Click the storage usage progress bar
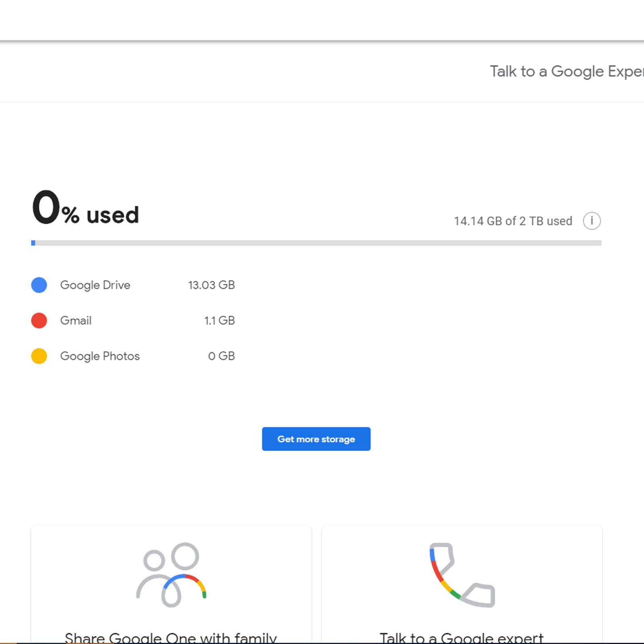The image size is (644, 644). click(317, 242)
